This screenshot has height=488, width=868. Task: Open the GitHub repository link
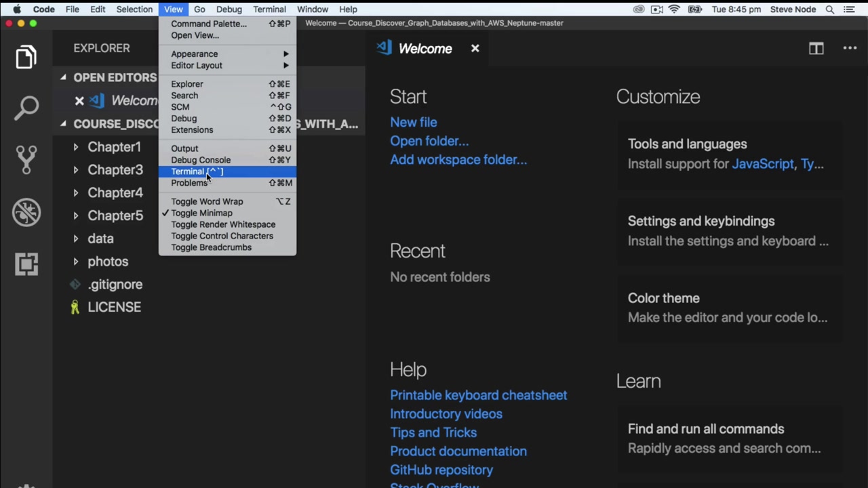[x=441, y=470]
